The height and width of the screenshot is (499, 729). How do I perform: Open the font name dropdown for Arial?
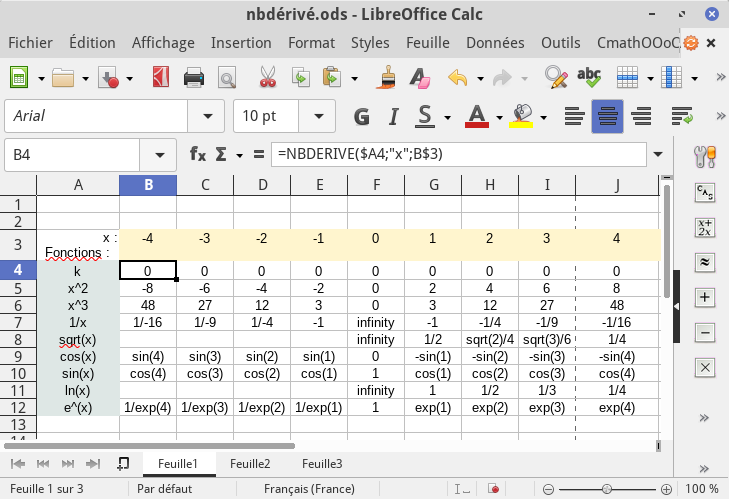pos(206,116)
